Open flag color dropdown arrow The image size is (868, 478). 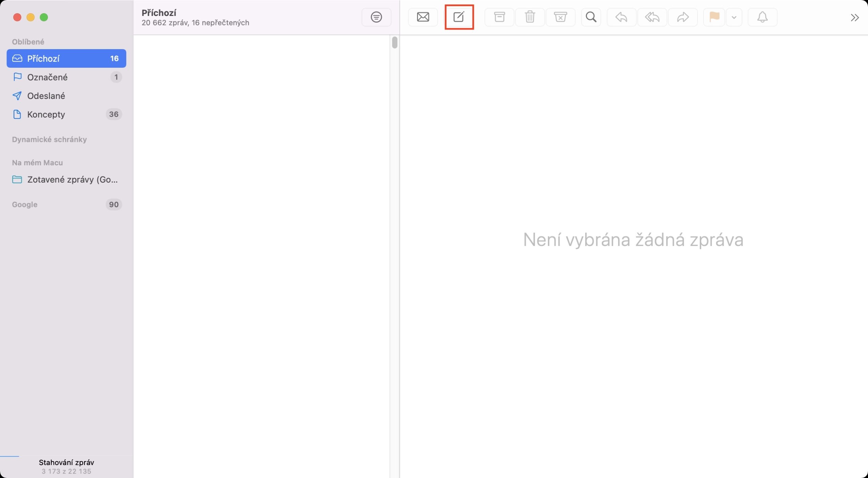click(x=734, y=17)
